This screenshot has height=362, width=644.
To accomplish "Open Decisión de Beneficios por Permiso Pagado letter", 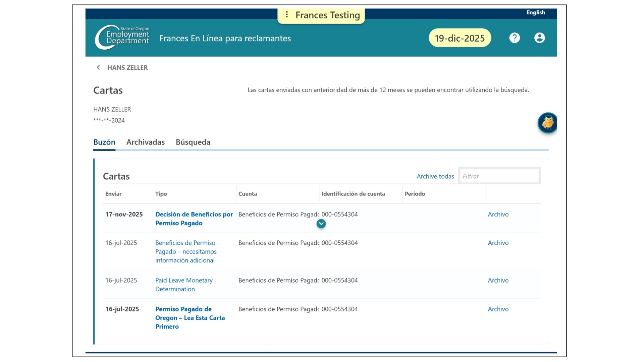I will click(194, 219).
